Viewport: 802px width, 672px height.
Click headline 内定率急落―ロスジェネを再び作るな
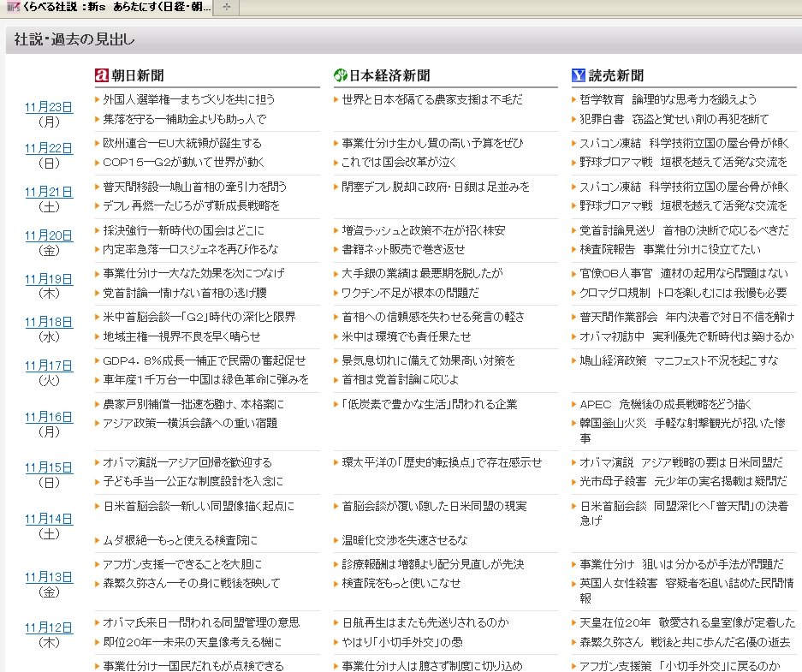(x=190, y=249)
